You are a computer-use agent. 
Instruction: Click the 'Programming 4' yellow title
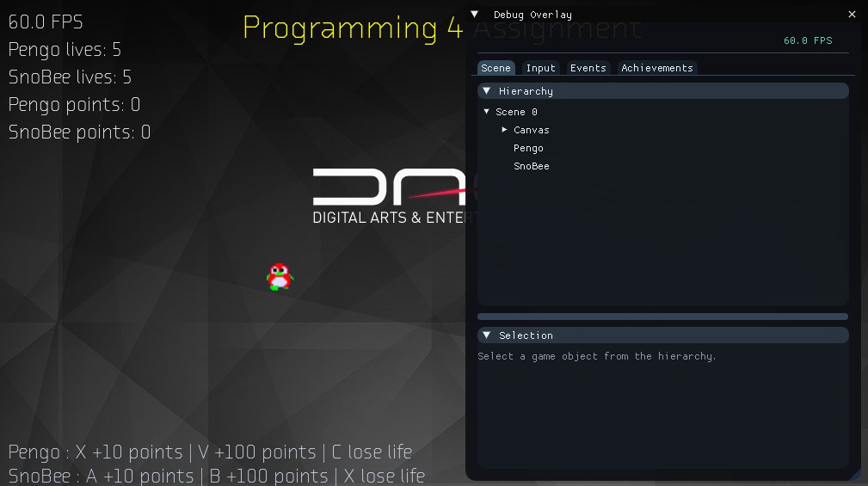(353, 28)
